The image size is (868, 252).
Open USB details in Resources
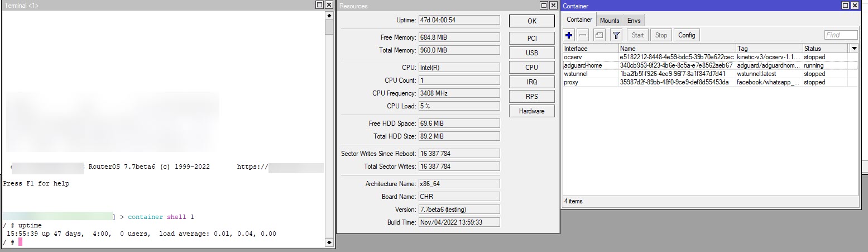[x=532, y=53]
